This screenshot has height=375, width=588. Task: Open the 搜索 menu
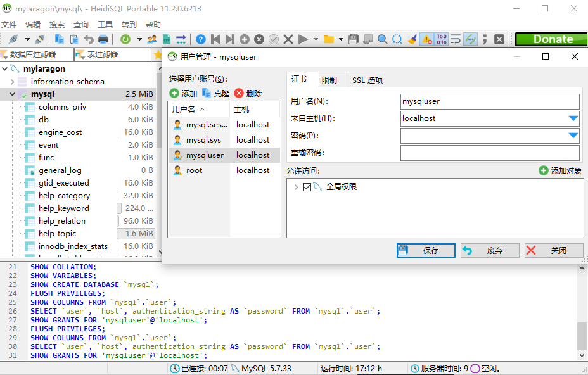57,24
